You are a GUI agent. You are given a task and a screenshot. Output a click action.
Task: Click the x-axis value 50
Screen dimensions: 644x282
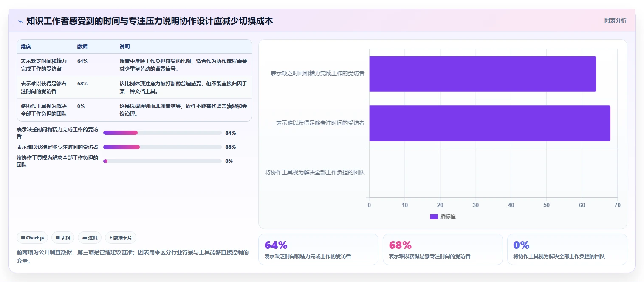pyautogui.click(x=546, y=205)
